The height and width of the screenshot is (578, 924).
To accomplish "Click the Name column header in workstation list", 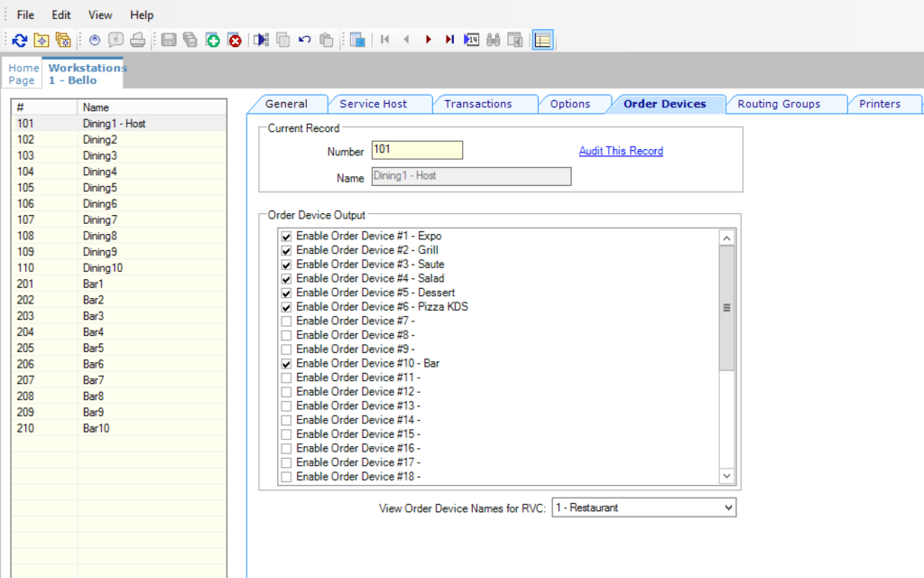I will pos(152,107).
